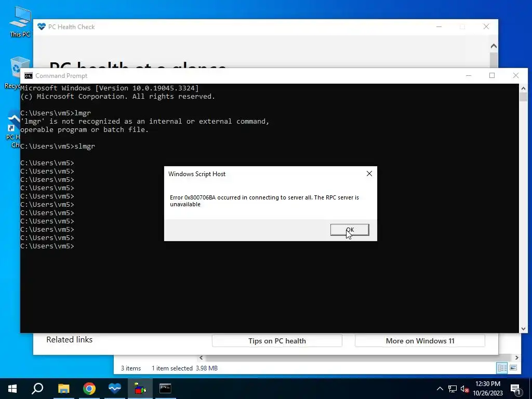The height and width of the screenshot is (399, 532).
Task: Open the Windows Start menu
Action: pos(12,389)
